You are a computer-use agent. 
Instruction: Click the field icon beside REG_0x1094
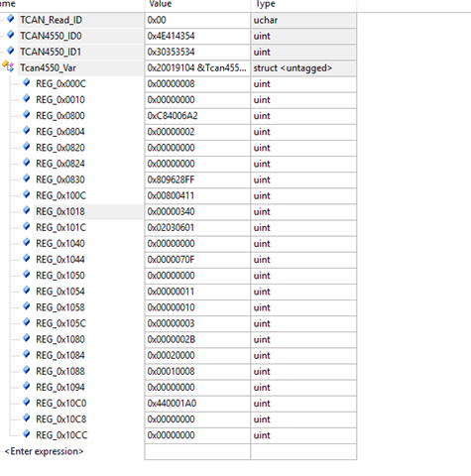[27, 386]
